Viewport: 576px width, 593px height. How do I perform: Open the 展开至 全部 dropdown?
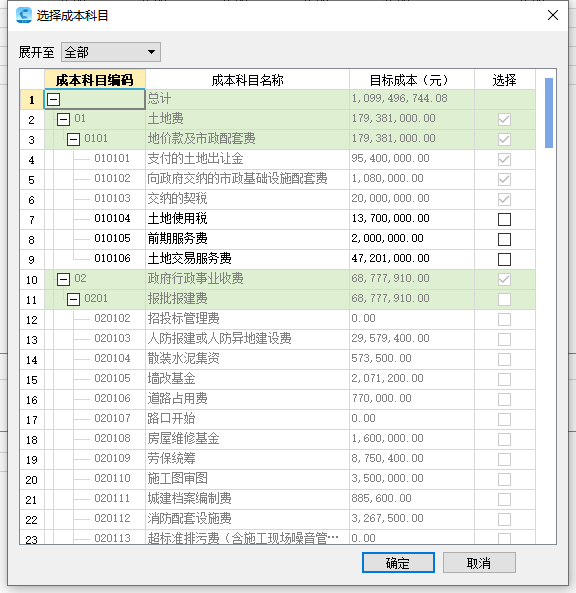point(111,52)
